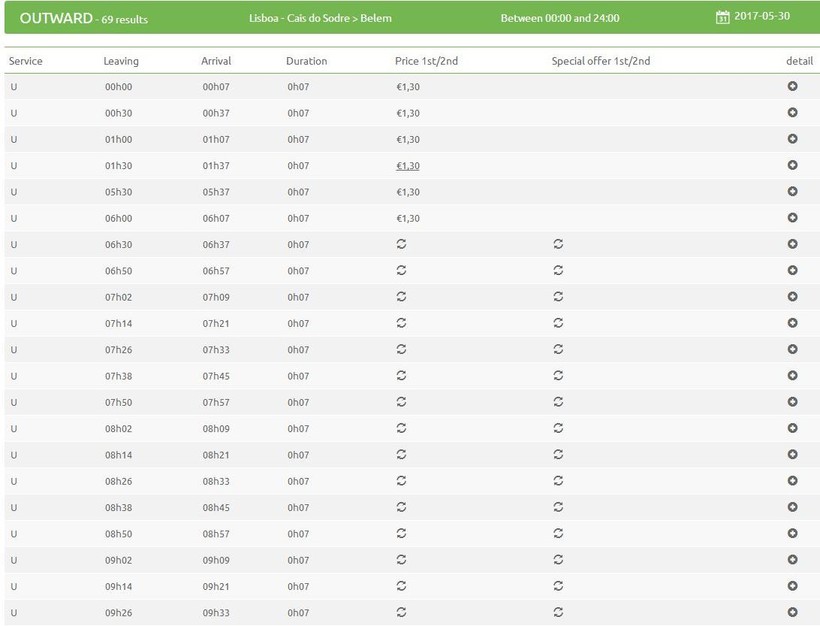Click the Duration column header
The height and width of the screenshot is (626, 820).
tap(306, 61)
